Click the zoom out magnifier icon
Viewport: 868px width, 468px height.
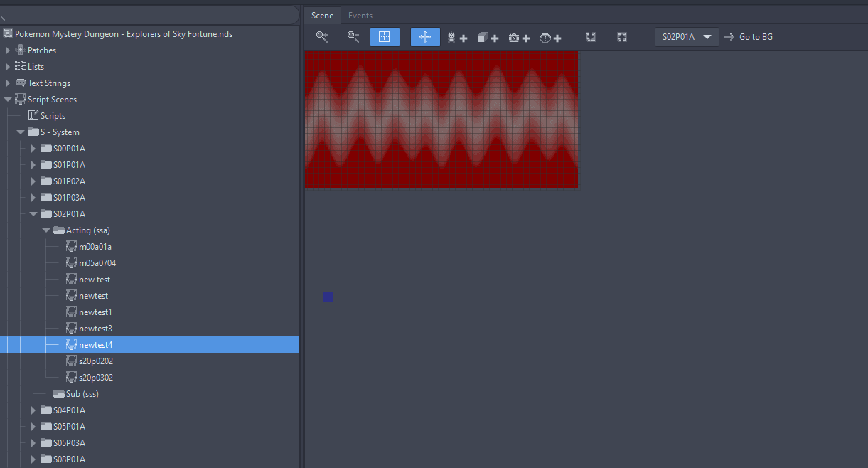pos(353,37)
